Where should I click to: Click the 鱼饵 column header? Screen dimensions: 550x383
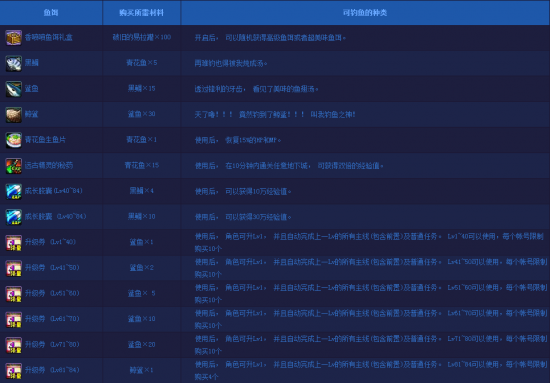pyautogui.click(x=51, y=13)
